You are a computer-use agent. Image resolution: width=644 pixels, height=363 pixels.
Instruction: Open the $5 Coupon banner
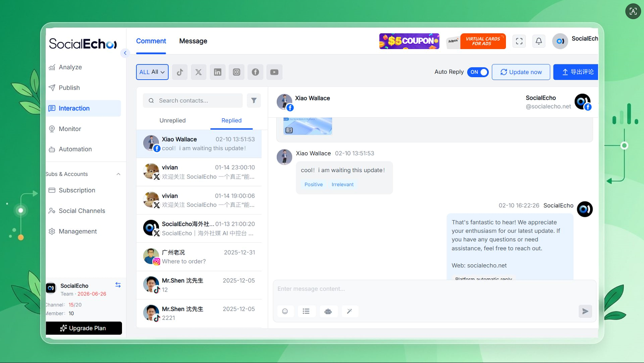pyautogui.click(x=409, y=41)
